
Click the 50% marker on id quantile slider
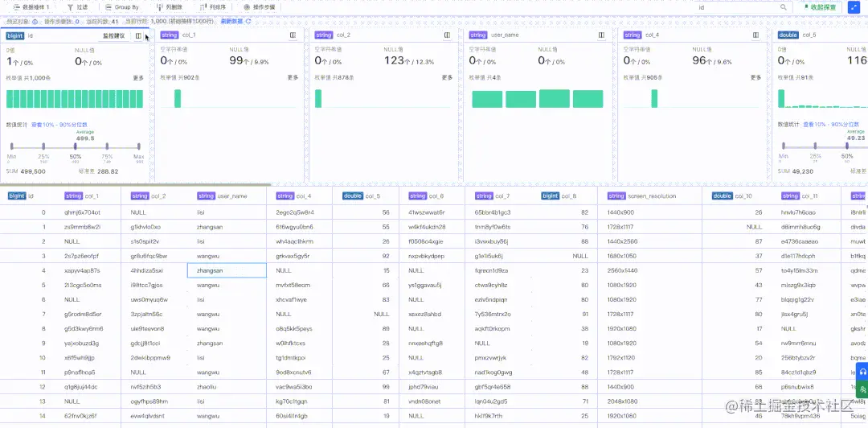coord(76,147)
